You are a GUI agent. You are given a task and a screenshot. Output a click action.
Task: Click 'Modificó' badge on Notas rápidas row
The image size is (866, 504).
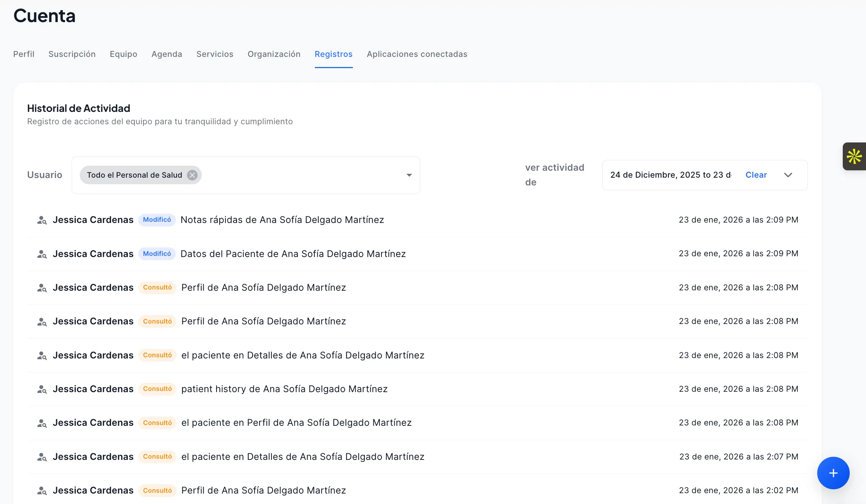tap(157, 220)
